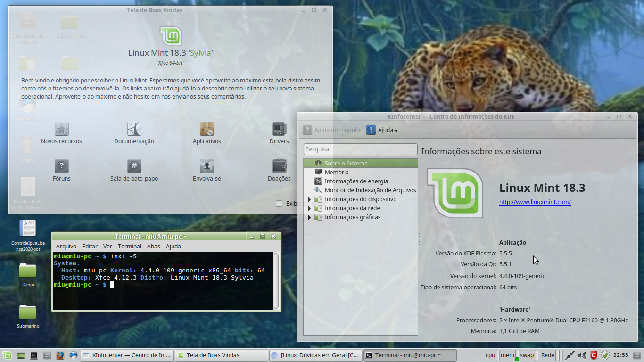The width and height of the screenshot is (644, 362).
Task: Select Informações gráficas tree row
Action: pyautogui.click(x=361, y=217)
